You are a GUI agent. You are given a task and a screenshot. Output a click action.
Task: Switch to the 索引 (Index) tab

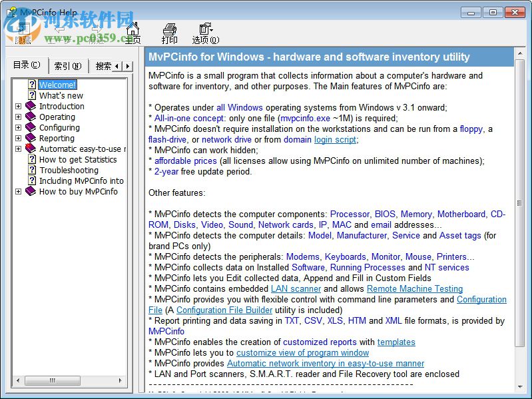[68, 66]
